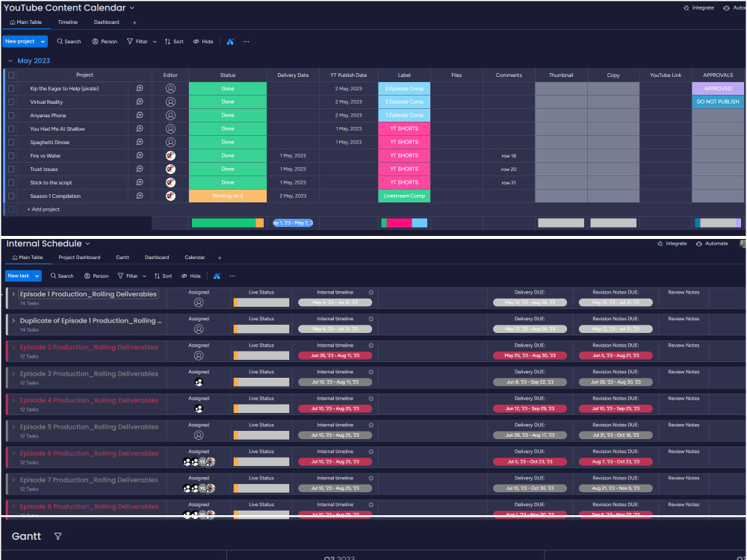Viewport: 747px width, 560px height.
Task: Toggle the select-all checkbox in May 2023 header
Action: (x=11, y=75)
